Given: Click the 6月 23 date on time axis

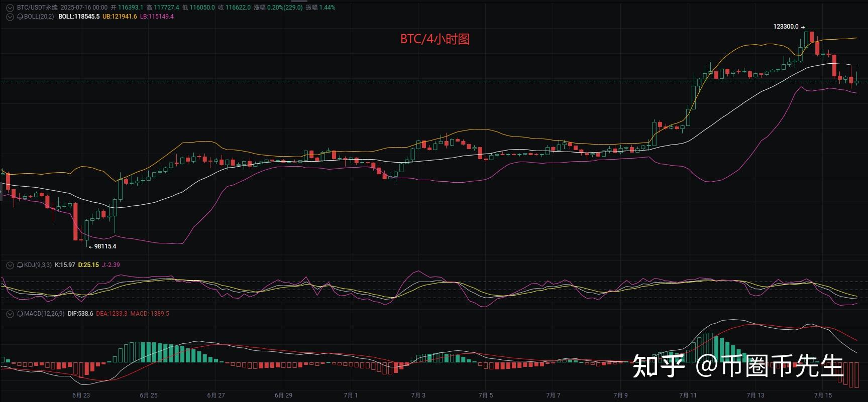Looking at the screenshot, I should coord(81,395).
